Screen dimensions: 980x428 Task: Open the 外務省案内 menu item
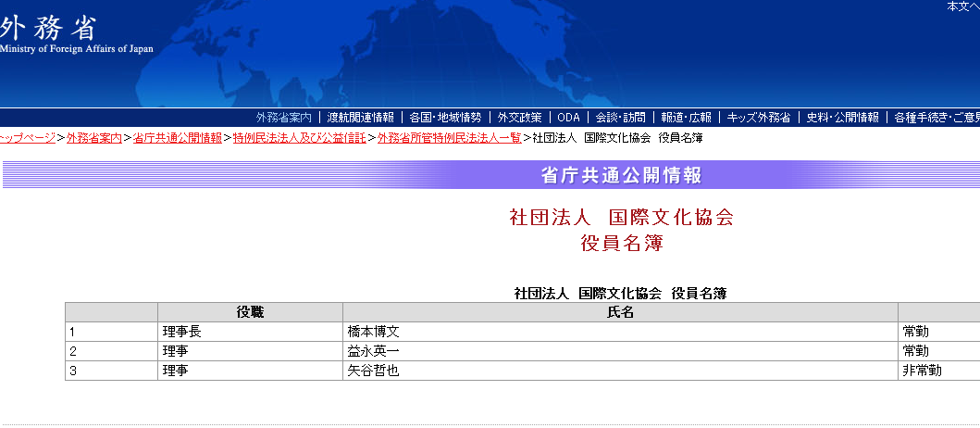[284, 118]
